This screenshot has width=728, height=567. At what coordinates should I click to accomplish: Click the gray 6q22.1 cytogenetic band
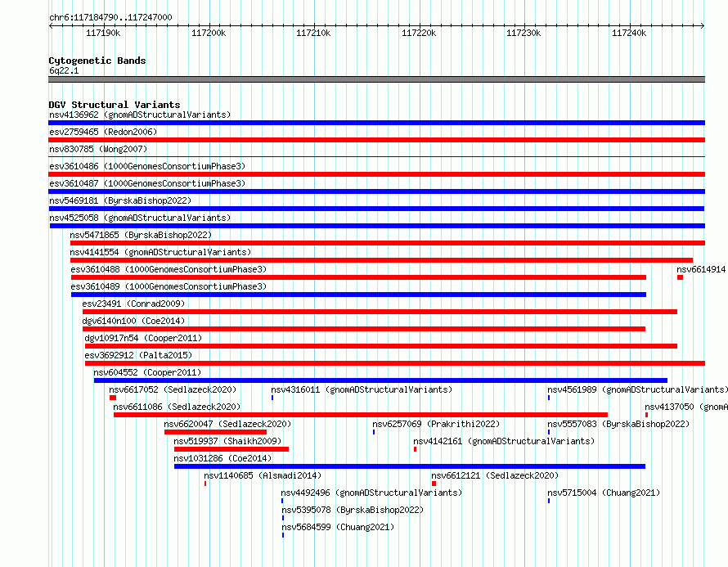coord(376,79)
